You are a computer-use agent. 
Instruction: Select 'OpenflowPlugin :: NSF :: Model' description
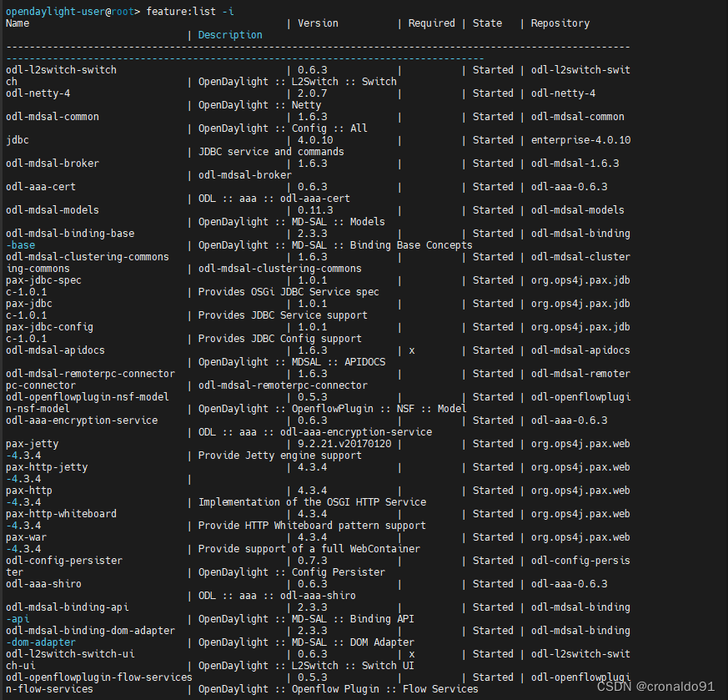click(379, 409)
